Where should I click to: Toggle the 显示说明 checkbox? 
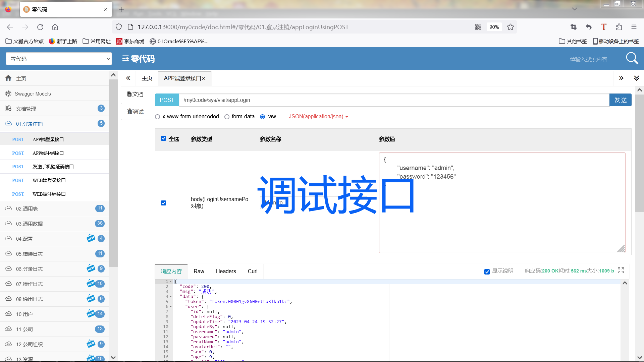coord(487,271)
